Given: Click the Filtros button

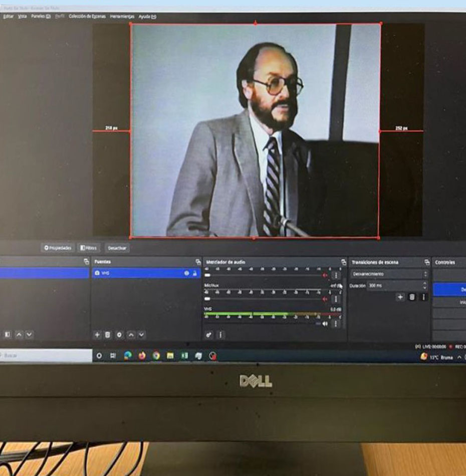Looking at the screenshot, I should 90,248.
